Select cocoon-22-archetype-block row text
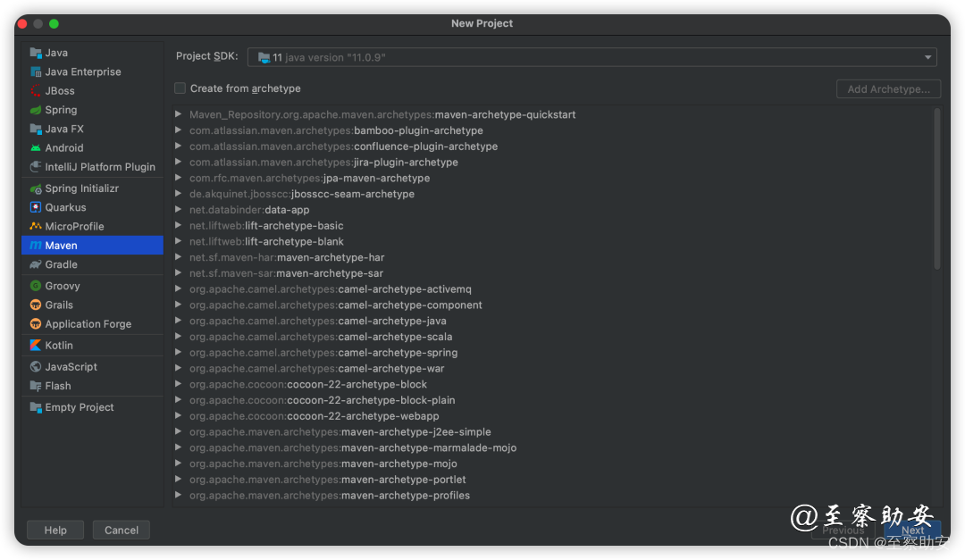Screen dimensions: 965x560 tap(308, 385)
